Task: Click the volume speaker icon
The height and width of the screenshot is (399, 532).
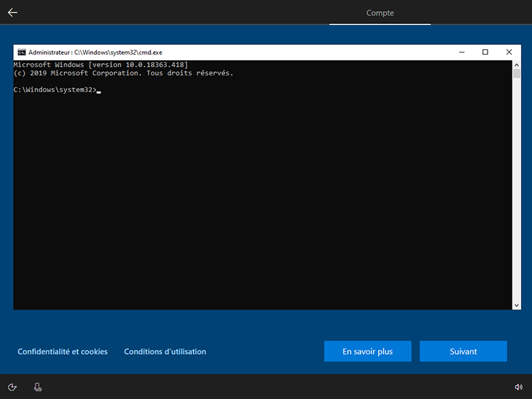Action: point(518,387)
